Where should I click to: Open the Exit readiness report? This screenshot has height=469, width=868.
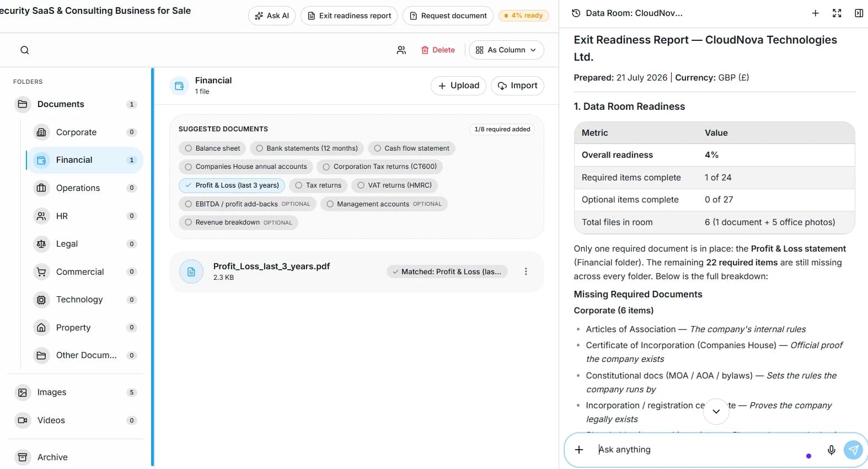349,15
